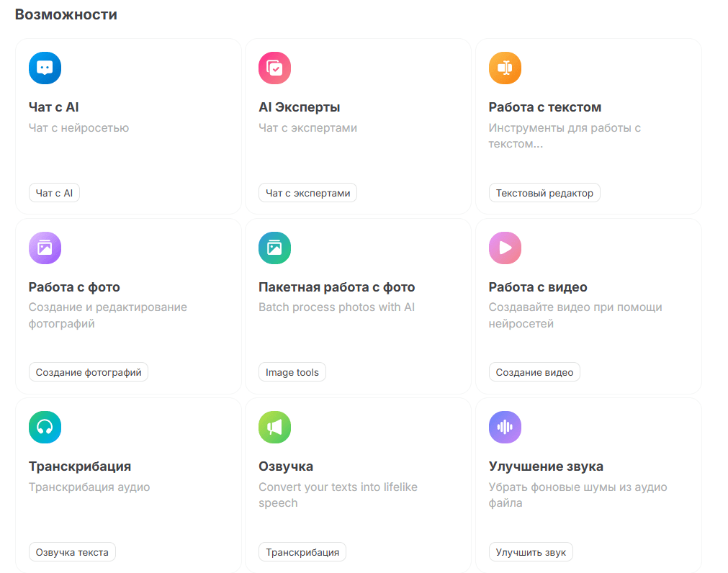This screenshot has width=728, height=573.
Task: Select the Озвучка текста button
Action: click(72, 552)
